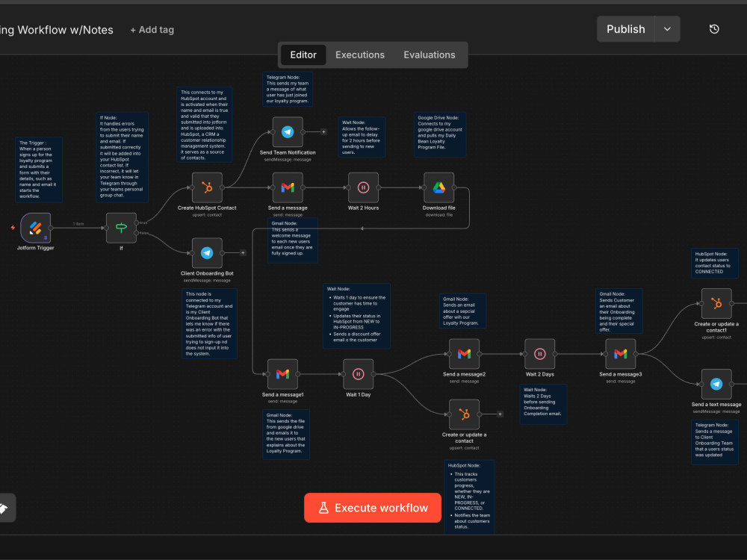
Task: Select the Wait 2 Days description note
Action: (x=543, y=404)
